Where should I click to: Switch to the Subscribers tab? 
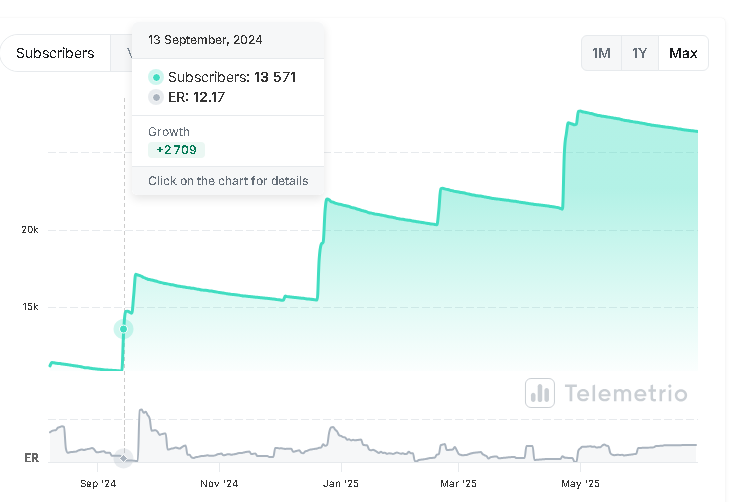click(55, 53)
